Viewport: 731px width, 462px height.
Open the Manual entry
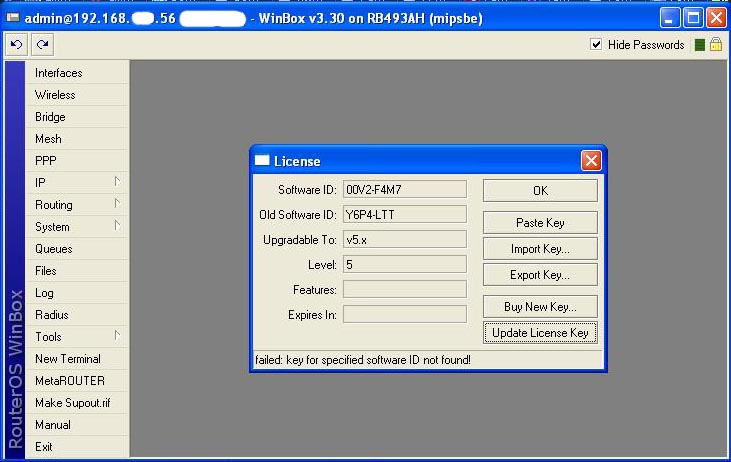tap(77, 425)
